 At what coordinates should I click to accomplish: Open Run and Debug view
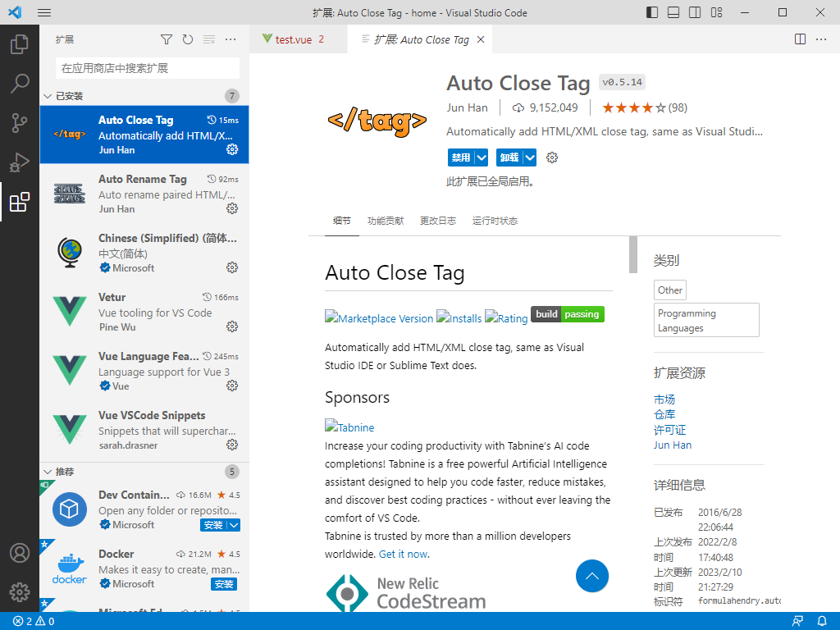pyautogui.click(x=20, y=162)
